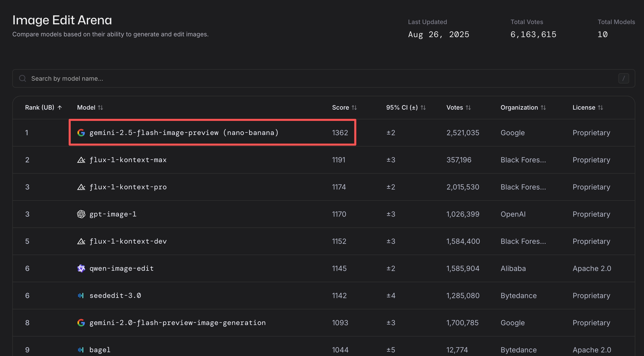Sort by 95% CI header label
Screen dimensions: 644x356
[x=402, y=108]
